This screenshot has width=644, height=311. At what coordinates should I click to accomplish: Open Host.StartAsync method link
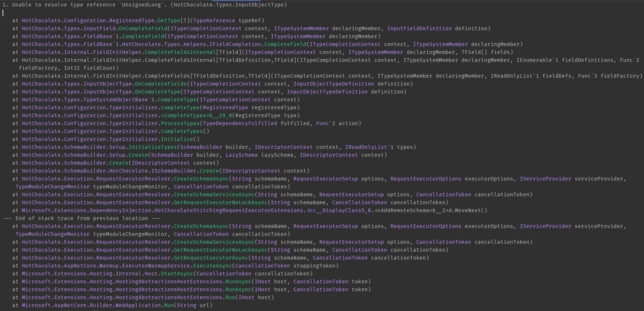click(x=177, y=274)
